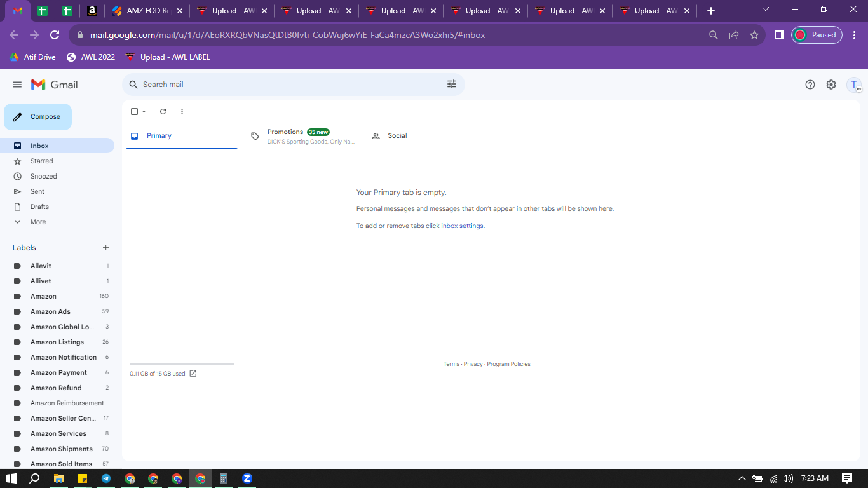Image resolution: width=868 pixels, height=488 pixels.
Task: Toggle the browser side panel
Action: coord(779,36)
